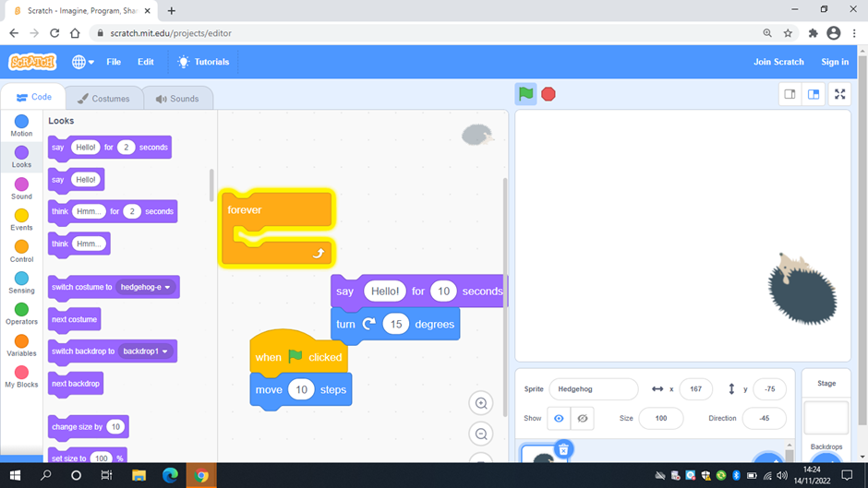Edit the sprite y position field
868x488 pixels.
[x=769, y=389]
